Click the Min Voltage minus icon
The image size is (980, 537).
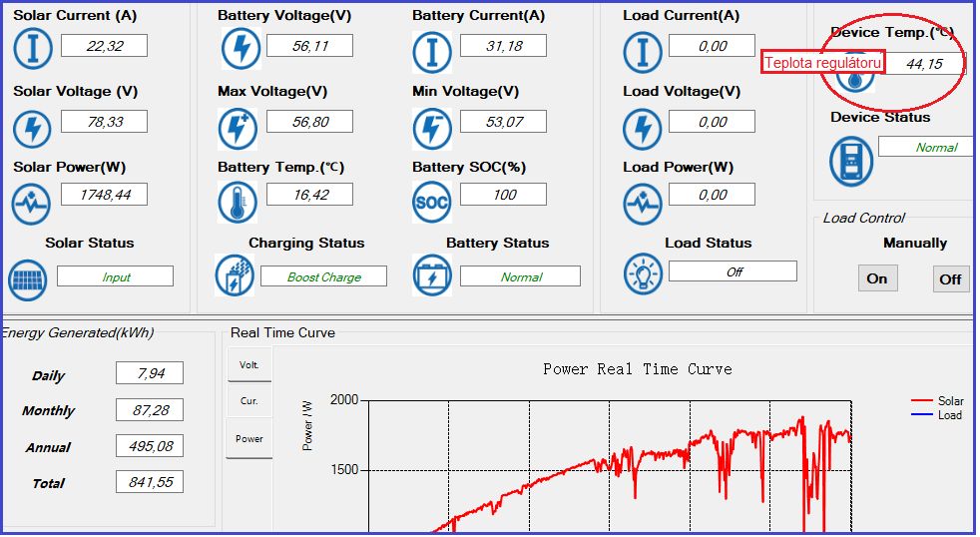431,127
